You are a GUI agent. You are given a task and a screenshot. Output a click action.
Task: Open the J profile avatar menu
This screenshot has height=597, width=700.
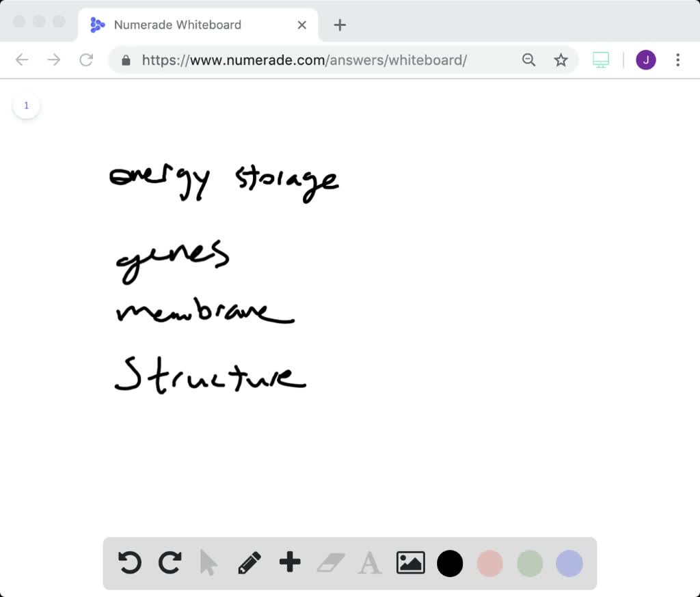click(x=645, y=59)
